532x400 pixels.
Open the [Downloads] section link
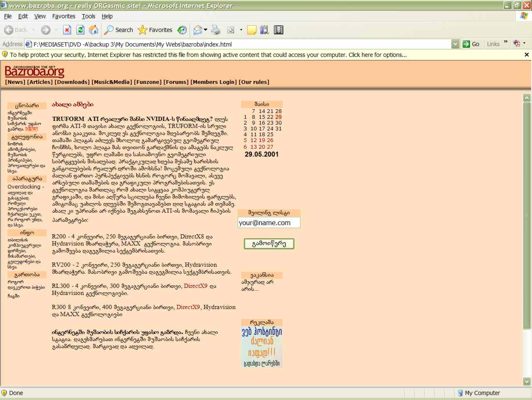coord(72,82)
